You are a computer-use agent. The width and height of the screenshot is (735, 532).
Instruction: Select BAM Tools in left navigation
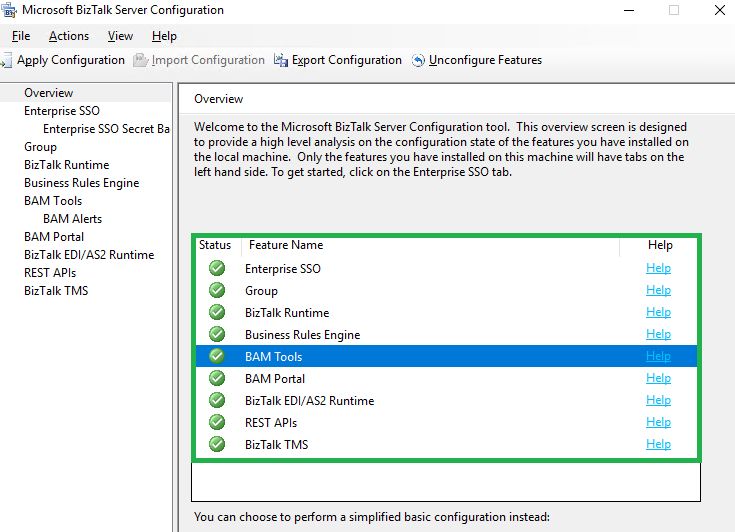click(53, 201)
